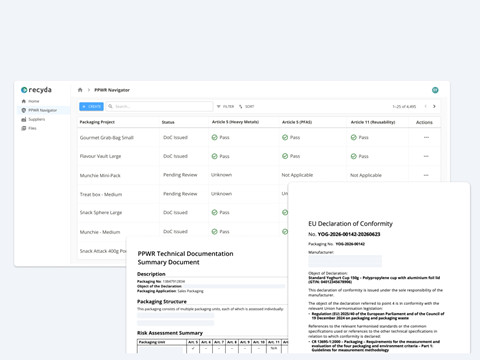Viewport: 480px width, 360px height.
Task: Click the Packaging Structure heading
Action: point(162,302)
